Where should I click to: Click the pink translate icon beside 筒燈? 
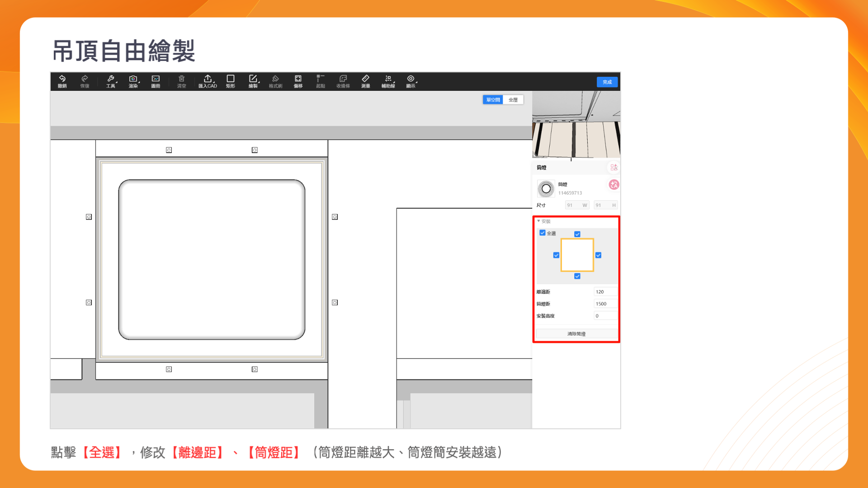(613, 185)
